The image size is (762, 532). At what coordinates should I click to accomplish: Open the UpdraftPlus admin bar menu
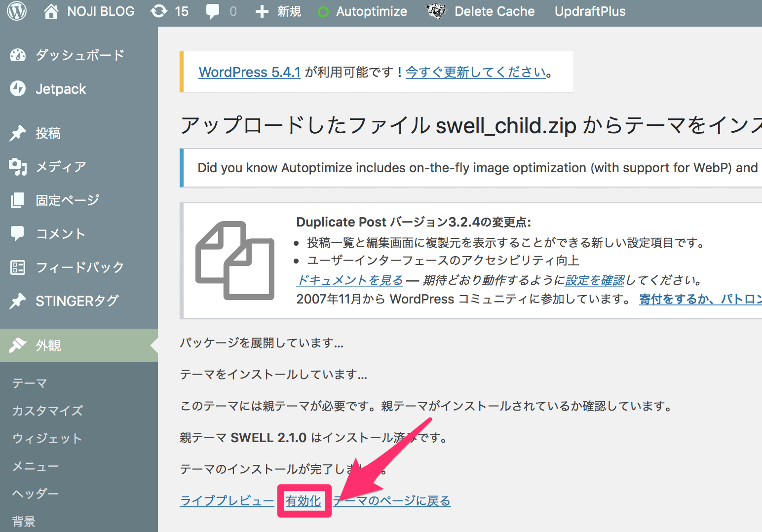pos(590,11)
